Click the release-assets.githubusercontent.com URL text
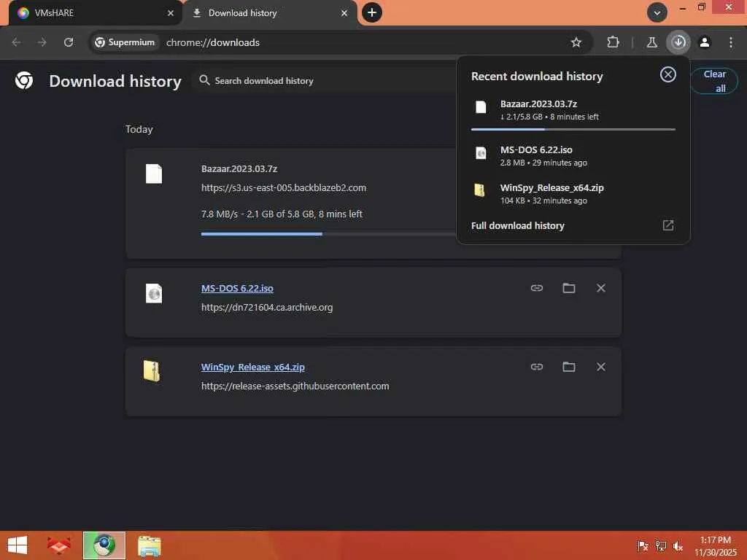747x560 pixels. tap(295, 386)
